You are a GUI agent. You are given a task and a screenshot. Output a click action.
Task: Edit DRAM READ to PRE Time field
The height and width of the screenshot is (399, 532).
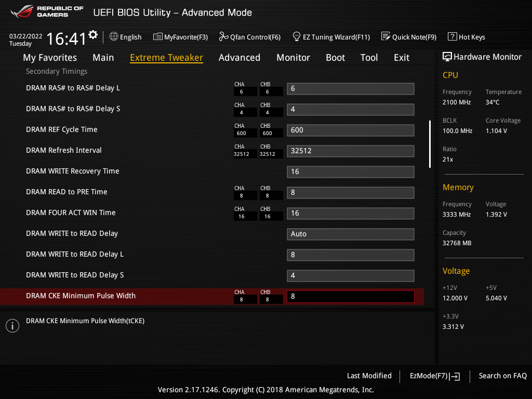351,192
